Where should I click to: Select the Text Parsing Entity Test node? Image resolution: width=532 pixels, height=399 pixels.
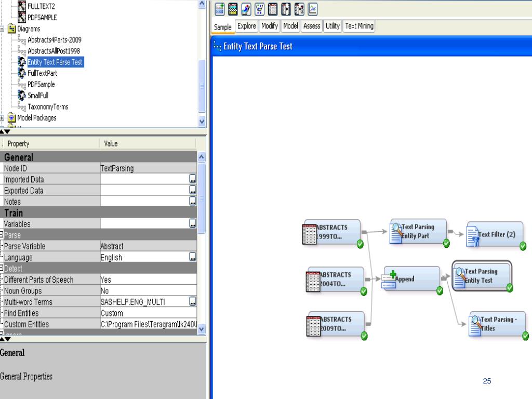pos(482,276)
